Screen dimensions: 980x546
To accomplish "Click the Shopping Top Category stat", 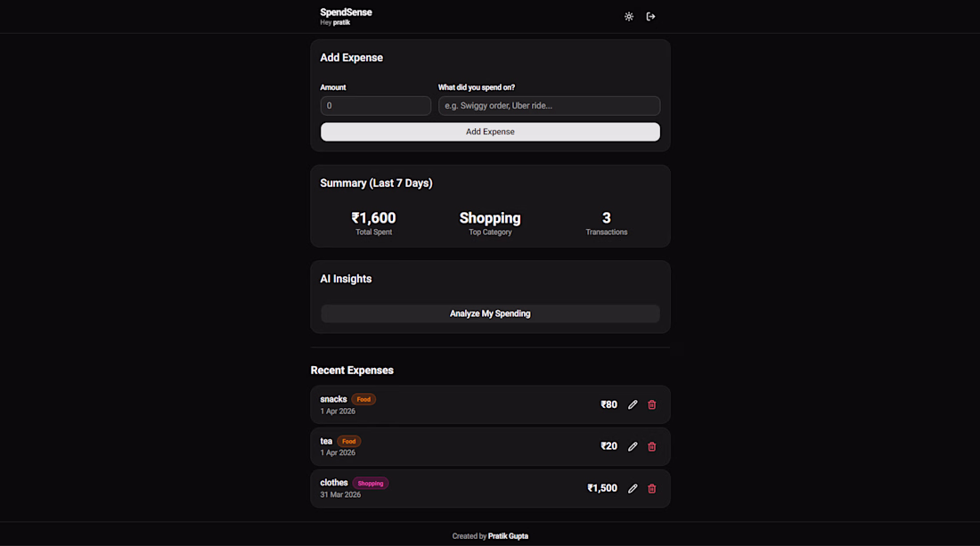I will click(x=490, y=218).
